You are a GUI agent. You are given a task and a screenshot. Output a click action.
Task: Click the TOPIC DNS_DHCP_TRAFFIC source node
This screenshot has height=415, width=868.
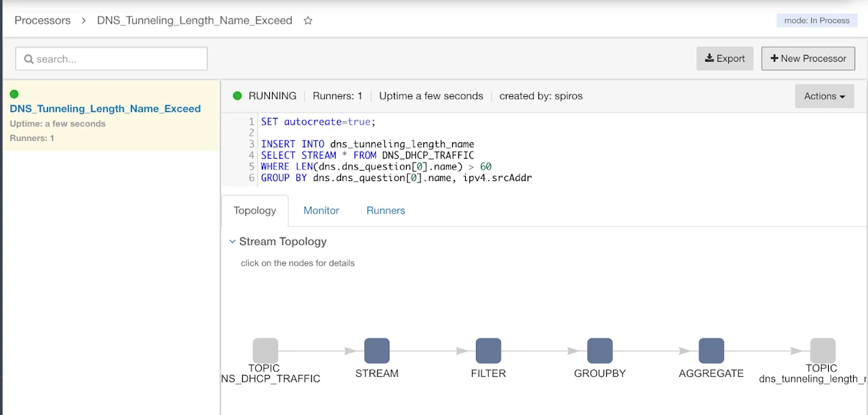(265, 351)
